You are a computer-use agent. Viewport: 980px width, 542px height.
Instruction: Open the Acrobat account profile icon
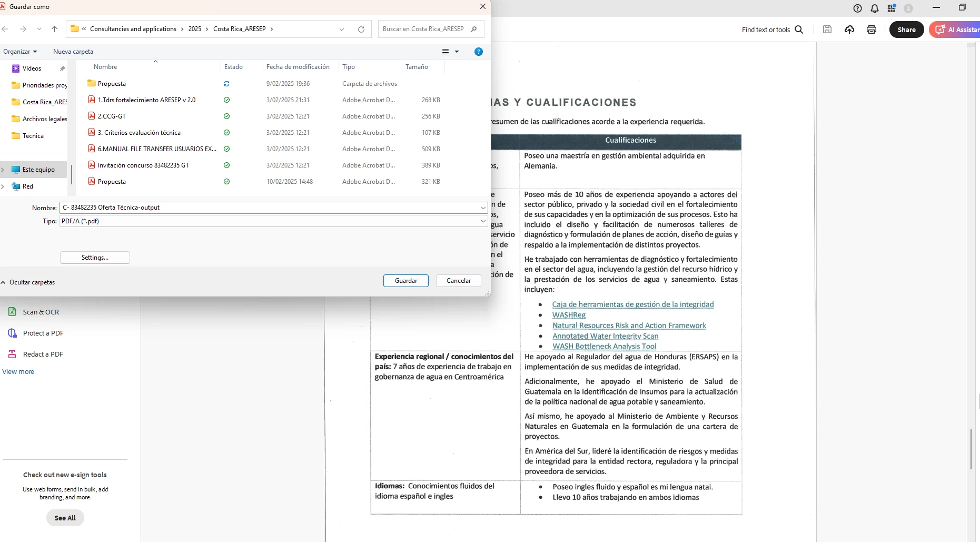click(x=908, y=8)
